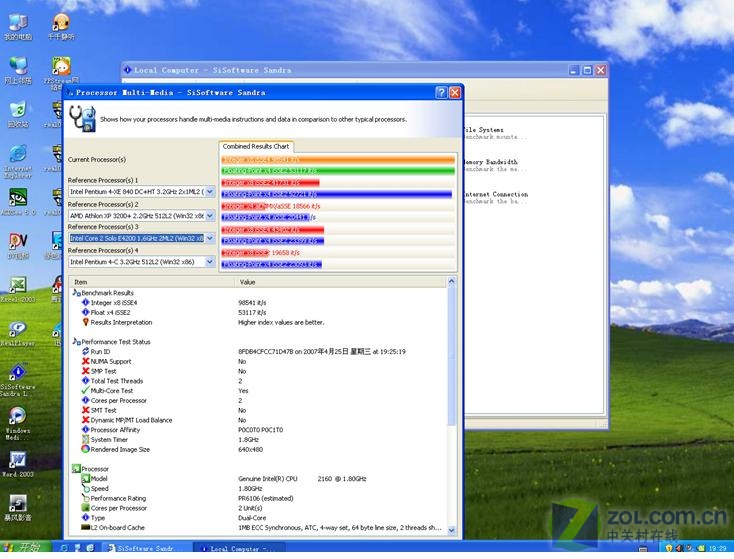This screenshot has height=559, width=734.
Task: Click the results list vertical scrollbar thumb
Action: click(x=451, y=356)
